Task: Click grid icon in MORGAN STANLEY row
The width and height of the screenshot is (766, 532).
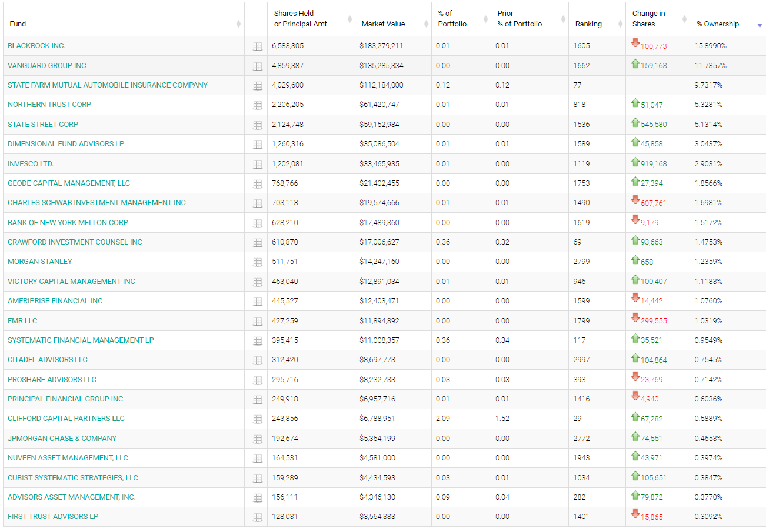Action: point(257,262)
